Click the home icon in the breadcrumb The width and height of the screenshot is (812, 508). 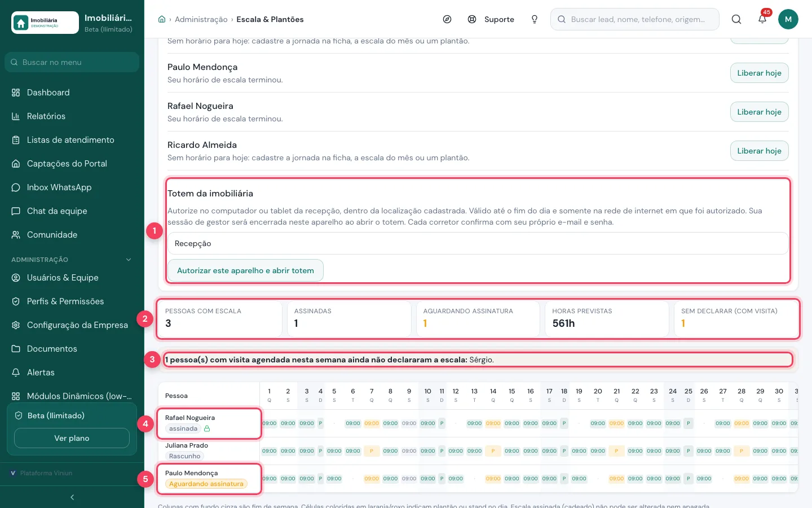pyautogui.click(x=162, y=19)
